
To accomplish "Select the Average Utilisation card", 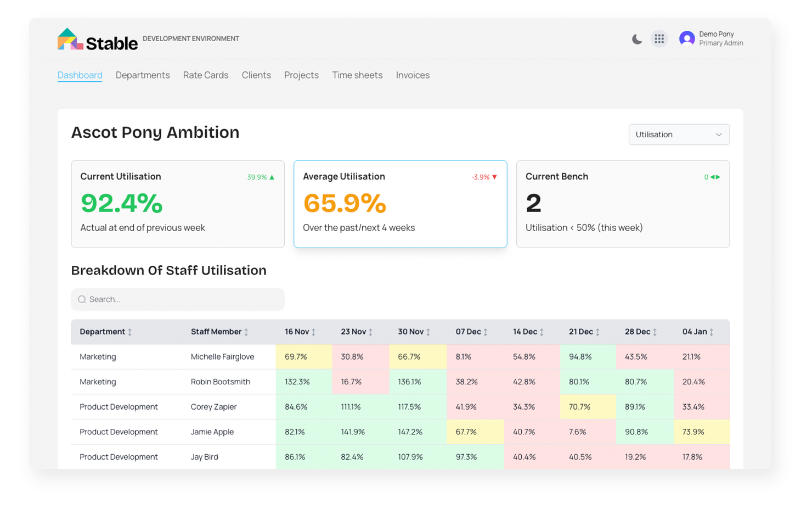I will click(x=400, y=204).
